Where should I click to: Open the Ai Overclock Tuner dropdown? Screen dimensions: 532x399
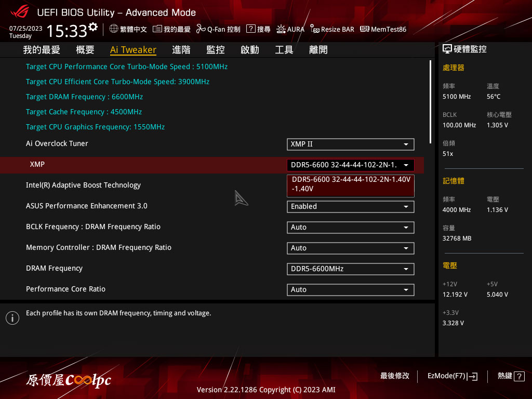(x=351, y=144)
